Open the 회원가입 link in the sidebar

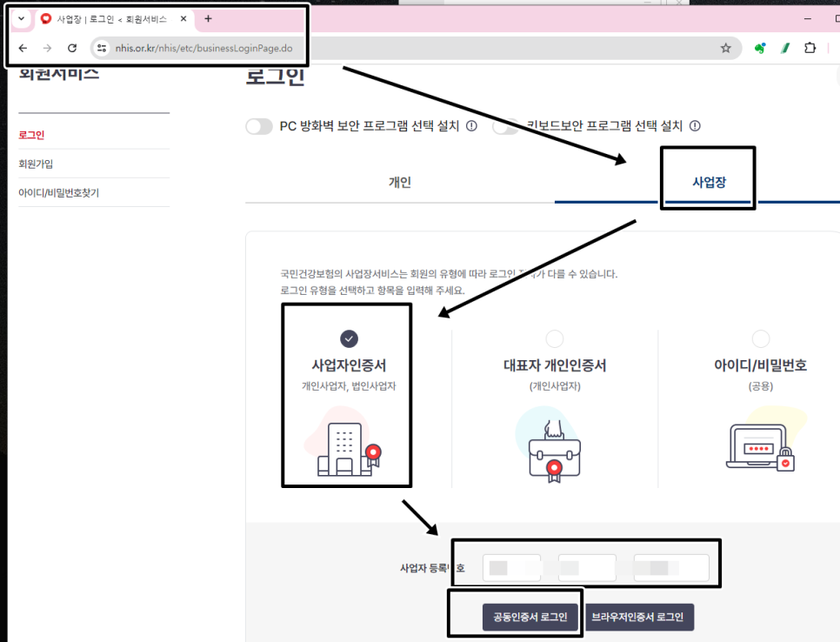(37, 163)
